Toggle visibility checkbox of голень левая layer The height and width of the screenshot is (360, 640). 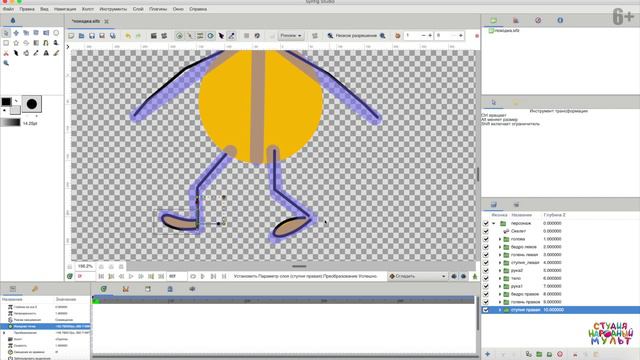point(486,255)
